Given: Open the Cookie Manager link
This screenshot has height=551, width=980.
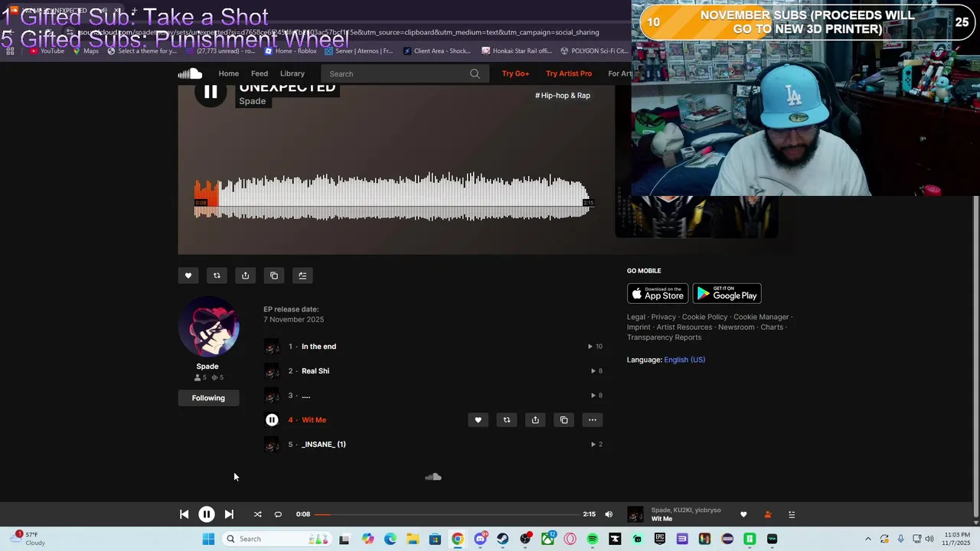Looking at the screenshot, I should tap(761, 317).
